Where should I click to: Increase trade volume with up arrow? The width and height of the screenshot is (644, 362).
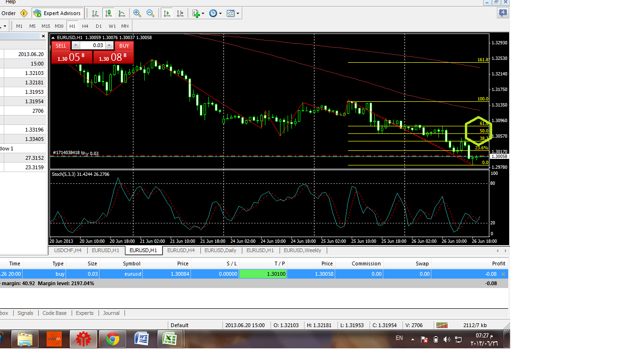pyautogui.click(x=109, y=45)
